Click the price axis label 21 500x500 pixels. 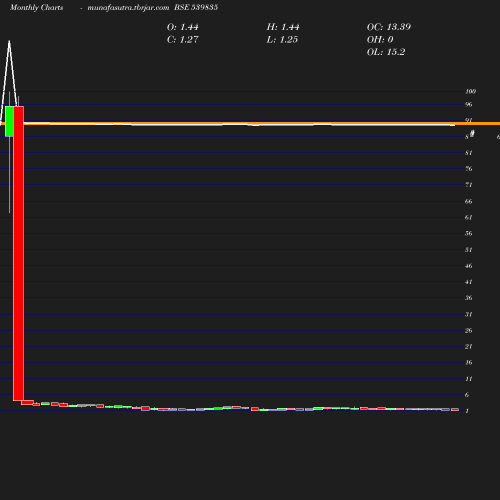[469, 347]
